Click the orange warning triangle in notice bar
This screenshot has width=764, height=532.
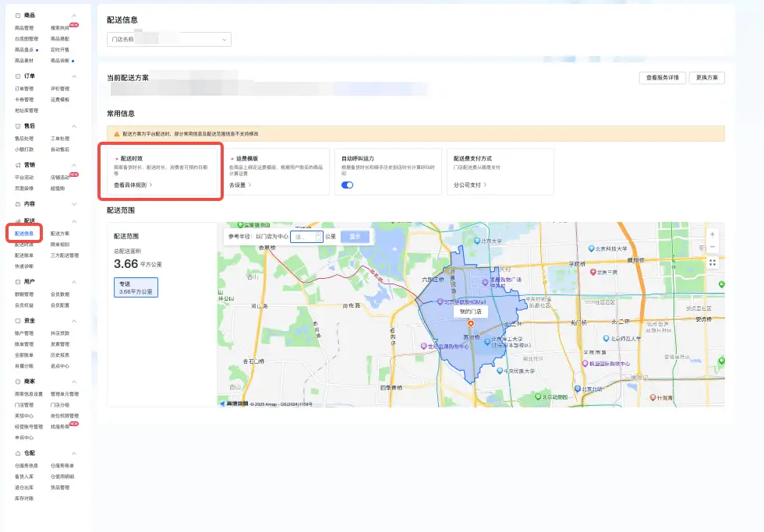coord(117,134)
